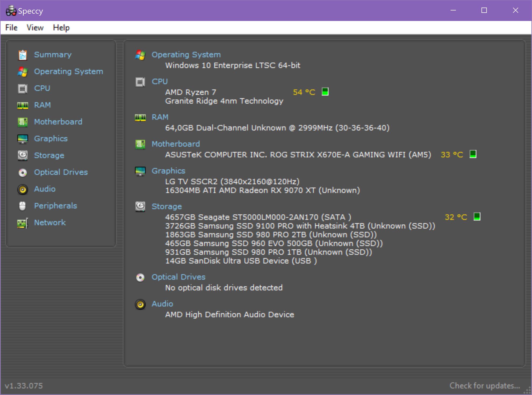Click the Graphics monitor icon in summary panel
Viewport: 532px width, 395px height.
[x=140, y=171]
